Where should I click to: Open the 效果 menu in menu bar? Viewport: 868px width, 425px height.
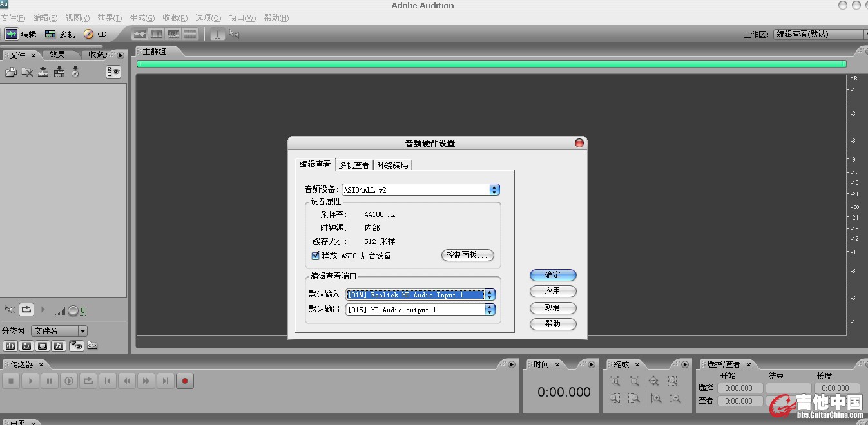click(x=110, y=18)
